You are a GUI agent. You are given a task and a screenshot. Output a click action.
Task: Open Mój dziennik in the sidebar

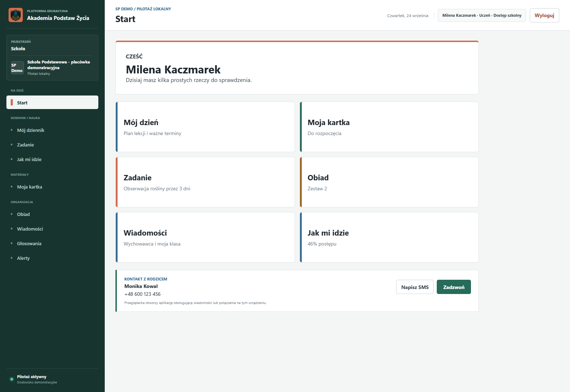52,130
